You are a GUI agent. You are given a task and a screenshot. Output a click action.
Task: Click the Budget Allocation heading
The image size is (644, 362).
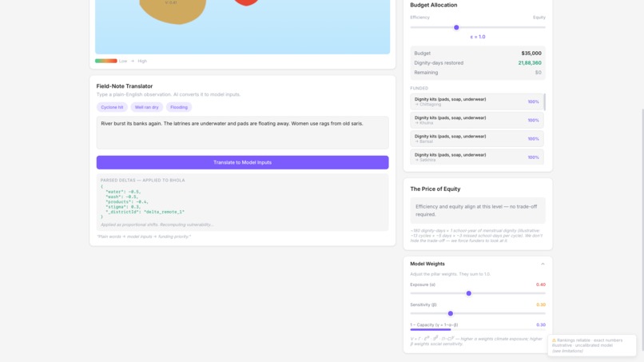click(433, 5)
